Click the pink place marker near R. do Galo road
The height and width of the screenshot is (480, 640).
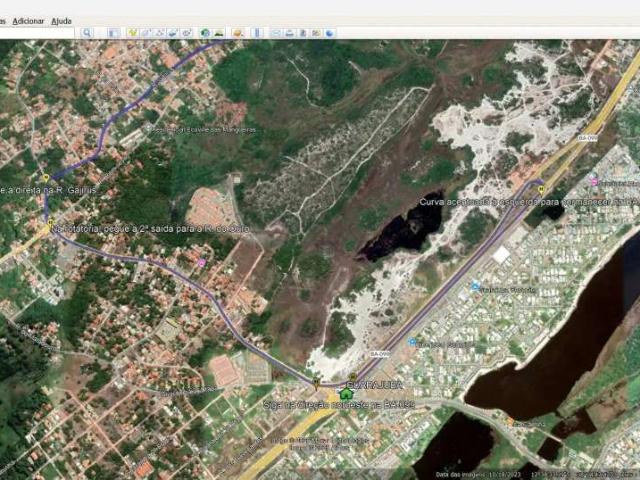pyautogui.click(x=201, y=263)
